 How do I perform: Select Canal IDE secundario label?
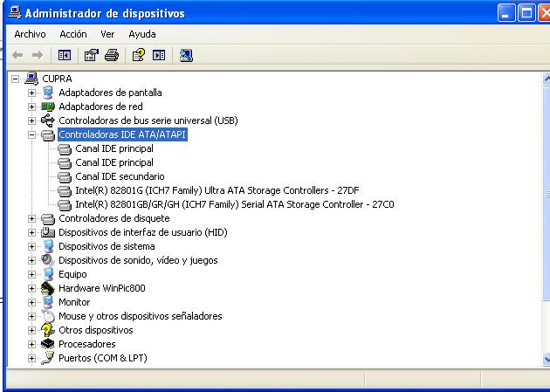120,176
